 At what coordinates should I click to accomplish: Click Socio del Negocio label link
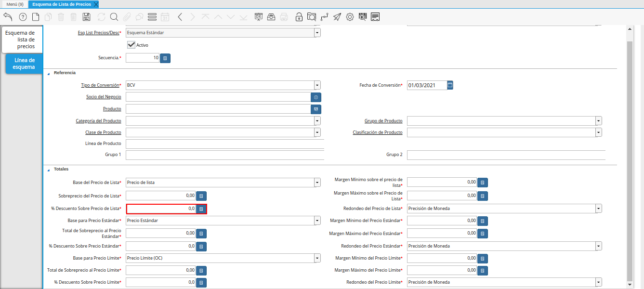click(104, 97)
